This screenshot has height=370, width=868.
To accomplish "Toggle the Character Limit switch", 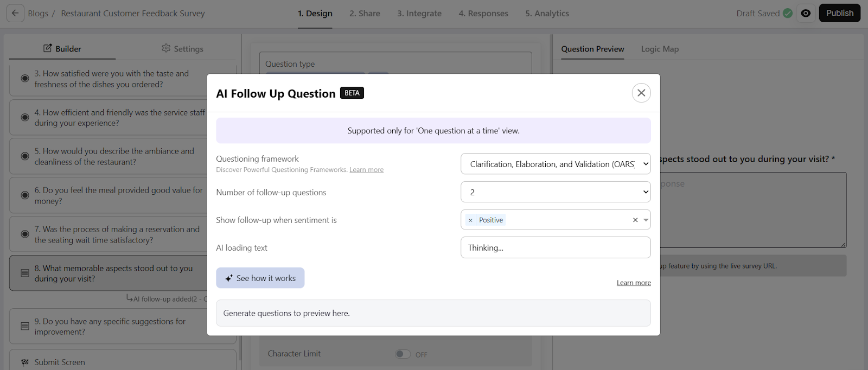I will (x=403, y=354).
